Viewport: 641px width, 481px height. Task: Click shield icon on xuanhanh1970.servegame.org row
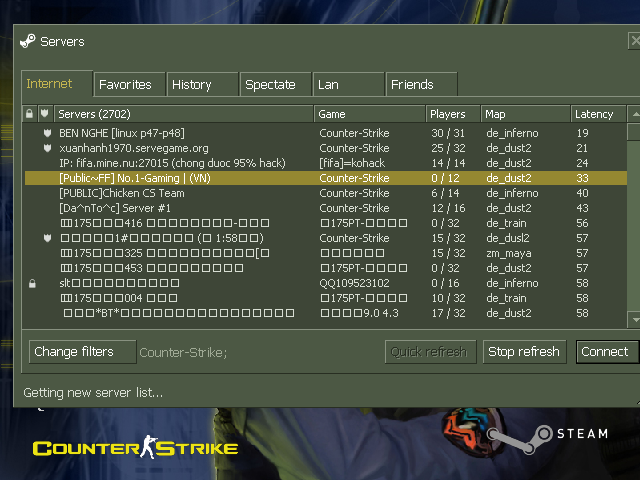pyautogui.click(x=47, y=148)
